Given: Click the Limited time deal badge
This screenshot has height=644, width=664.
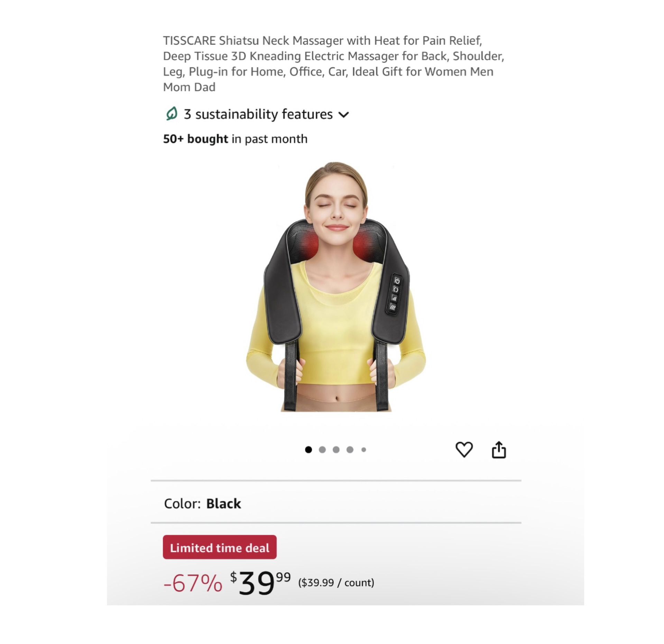Looking at the screenshot, I should 220,548.
